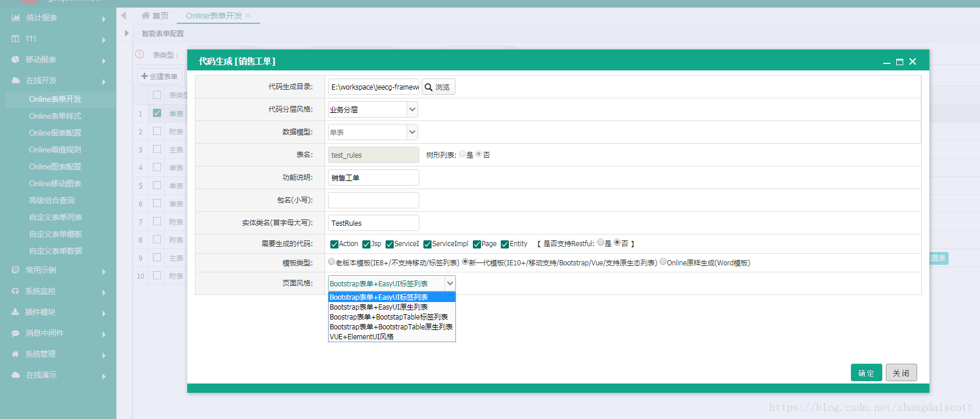
Task: Open the 代码分层风格 dropdown
Action: click(412, 109)
